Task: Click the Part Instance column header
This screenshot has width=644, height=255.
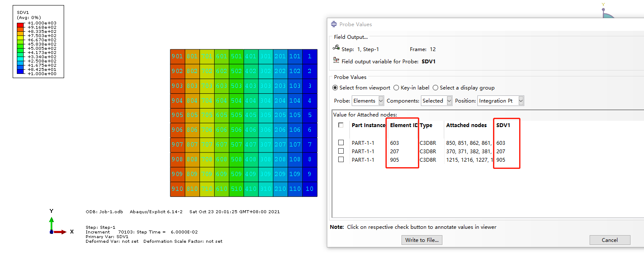Action: [368, 125]
